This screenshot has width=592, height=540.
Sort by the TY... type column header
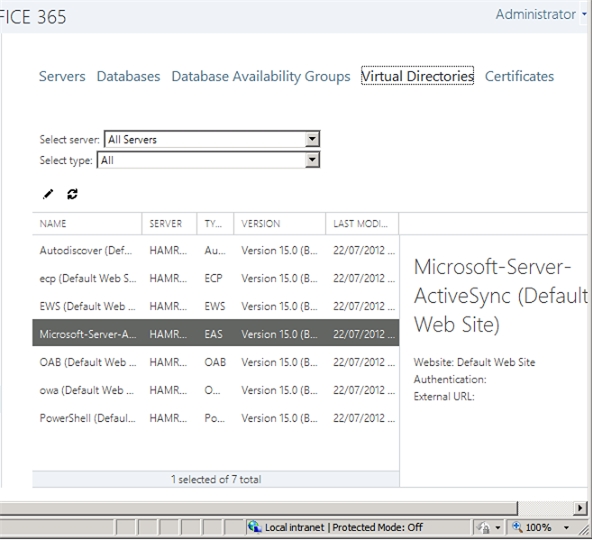point(215,224)
